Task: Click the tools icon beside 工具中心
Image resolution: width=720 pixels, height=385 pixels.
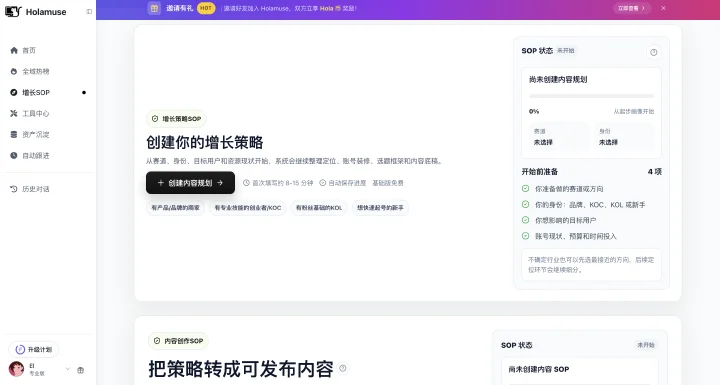Action: coord(14,113)
